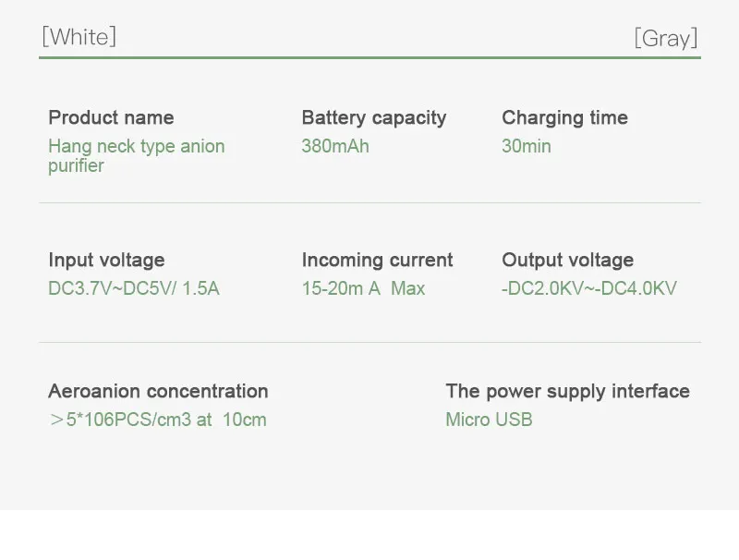Click the Input voltage heading
739x560 pixels.
(106, 260)
